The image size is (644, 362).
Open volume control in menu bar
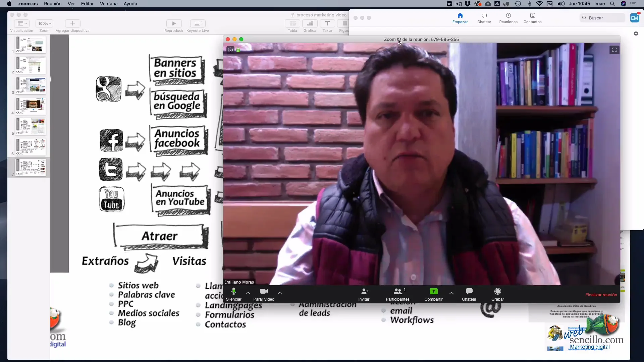pyautogui.click(x=561, y=4)
